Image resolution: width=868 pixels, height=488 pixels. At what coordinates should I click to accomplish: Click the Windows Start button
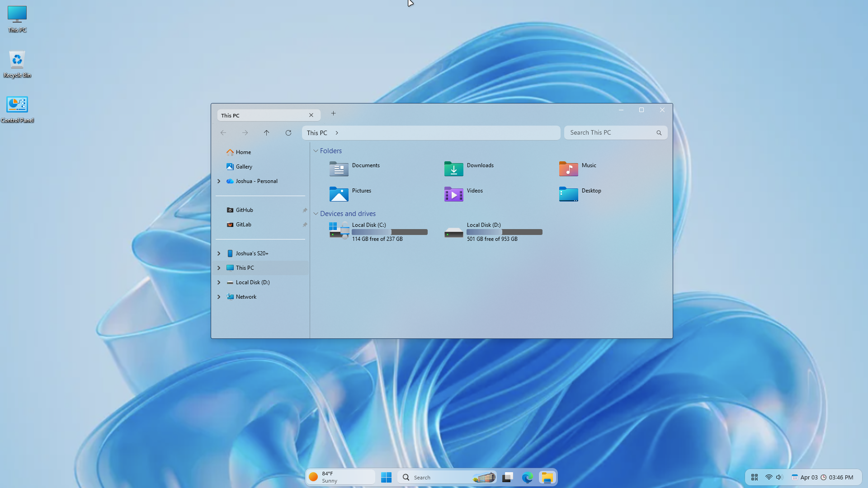click(x=386, y=478)
